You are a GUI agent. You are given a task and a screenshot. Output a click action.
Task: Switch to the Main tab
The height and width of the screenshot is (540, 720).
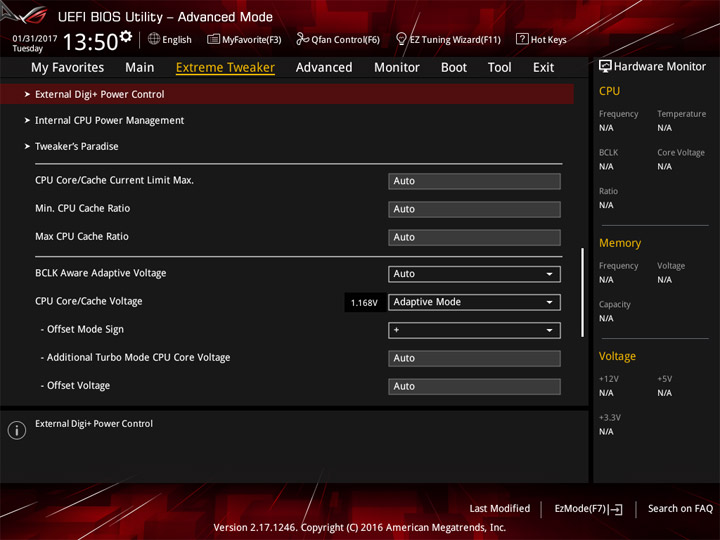(x=140, y=68)
